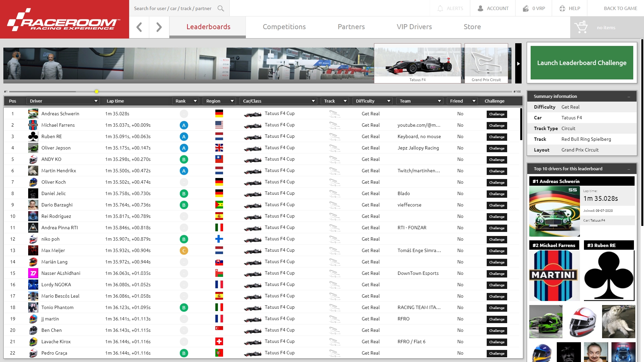Click the yellow leaderboard position slider handle
Image resolution: width=644 pixels, height=362 pixels.
[x=97, y=92]
